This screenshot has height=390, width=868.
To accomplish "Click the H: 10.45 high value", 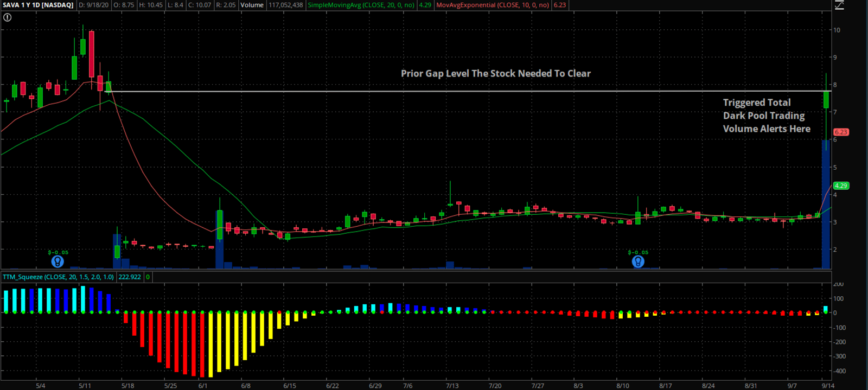I will pos(151,5).
